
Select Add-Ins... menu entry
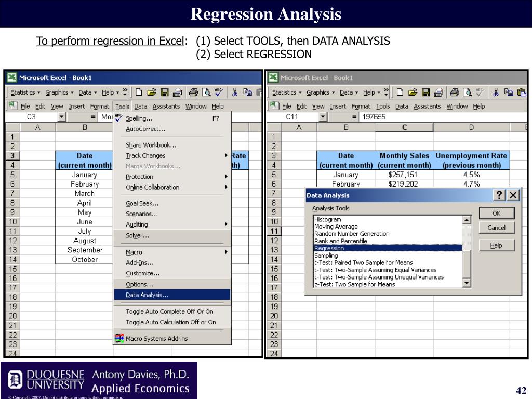(172, 262)
